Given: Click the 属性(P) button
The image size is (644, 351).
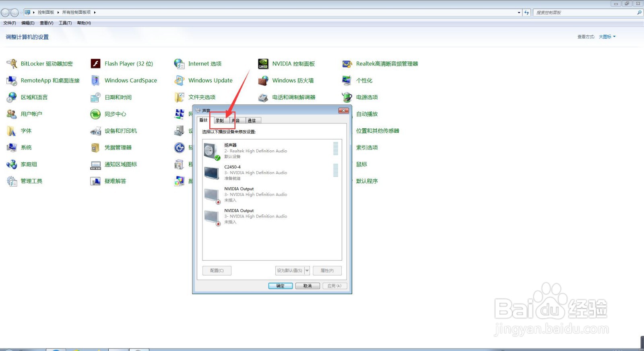Looking at the screenshot, I should (327, 271).
